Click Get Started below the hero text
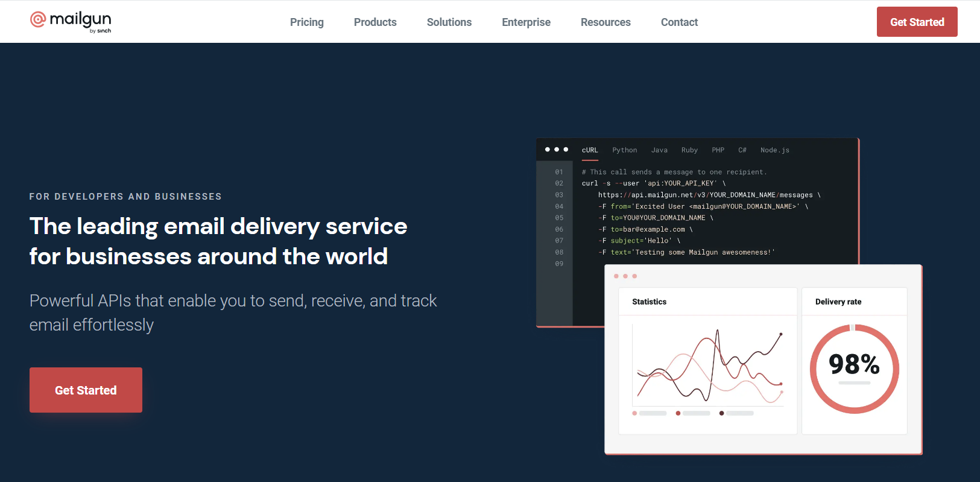The width and height of the screenshot is (980, 482). (86, 390)
